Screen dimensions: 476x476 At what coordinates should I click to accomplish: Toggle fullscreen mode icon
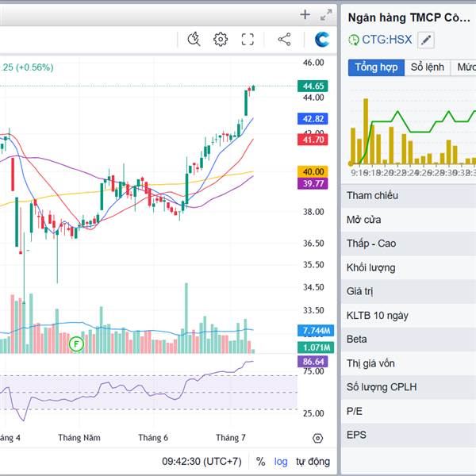(248, 39)
